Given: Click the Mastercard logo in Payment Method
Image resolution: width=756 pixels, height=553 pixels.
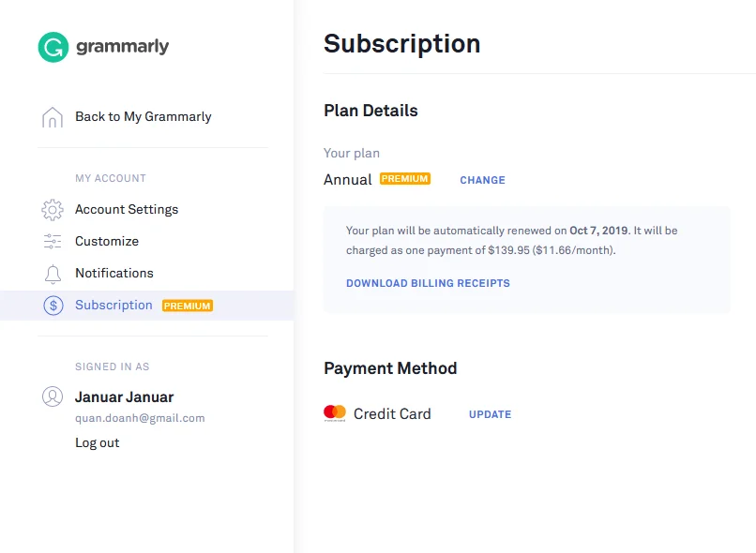Looking at the screenshot, I should [x=335, y=413].
